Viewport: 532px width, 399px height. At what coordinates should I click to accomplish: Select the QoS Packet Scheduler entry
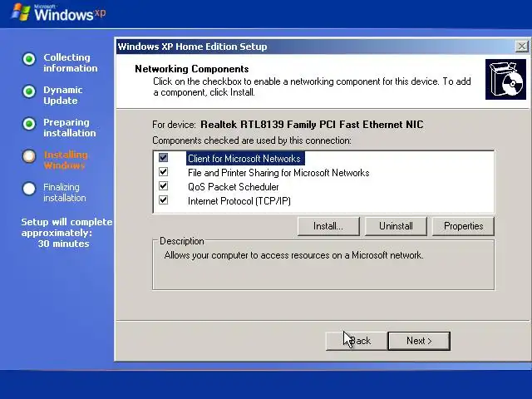pyautogui.click(x=233, y=186)
